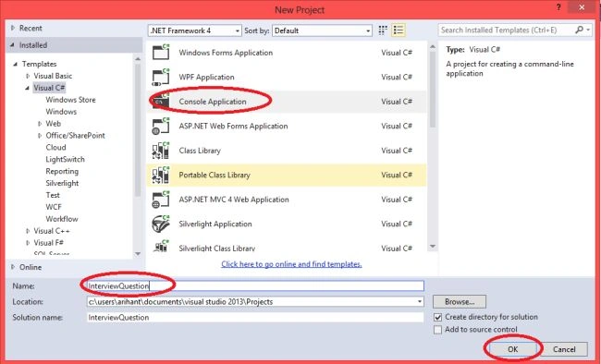Select Silverlight in template tree
This screenshot has height=364, width=601.
[x=62, y=183]
